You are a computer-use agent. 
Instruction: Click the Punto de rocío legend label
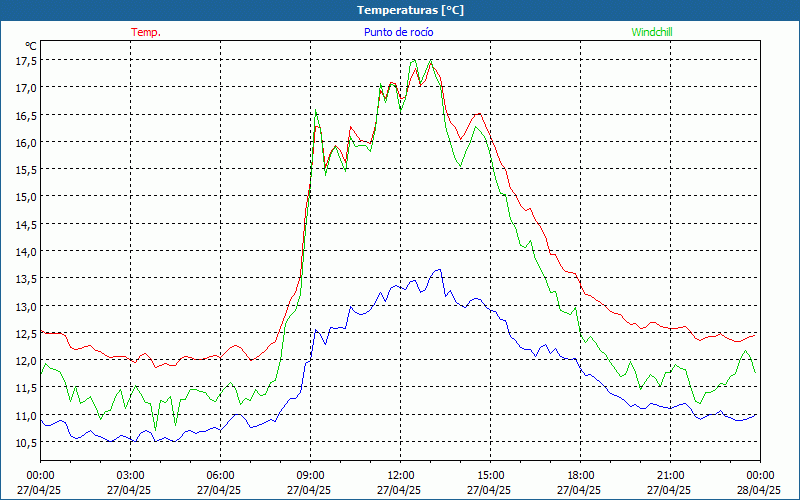click(x=398, y=32)
